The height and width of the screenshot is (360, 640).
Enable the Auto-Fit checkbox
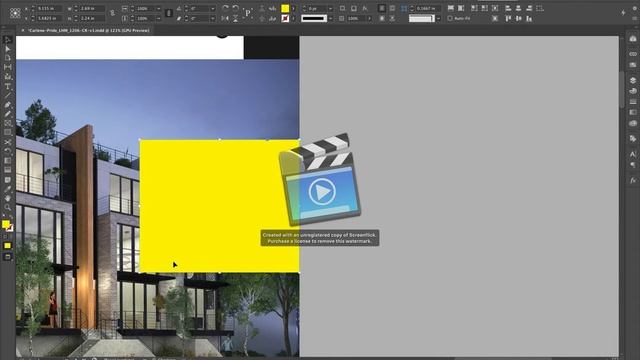tap(450, 18)
